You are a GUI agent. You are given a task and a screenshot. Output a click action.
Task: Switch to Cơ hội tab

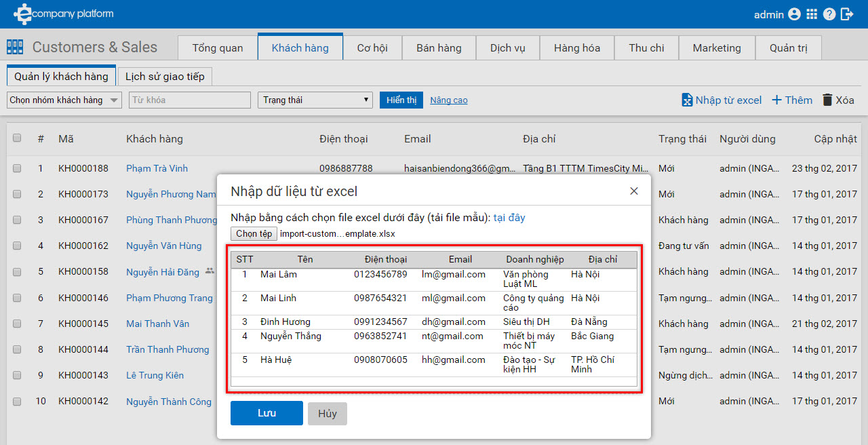coord(372,48)
